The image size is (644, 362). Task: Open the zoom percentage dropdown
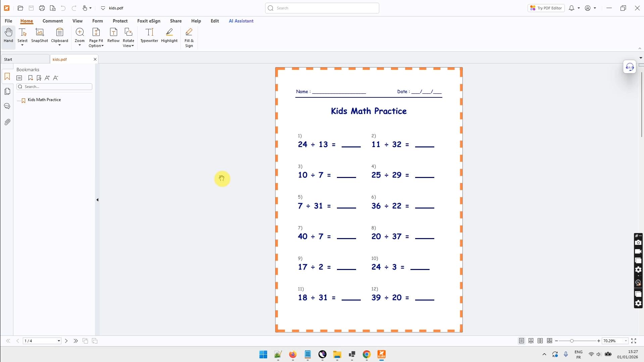(626, 341)
